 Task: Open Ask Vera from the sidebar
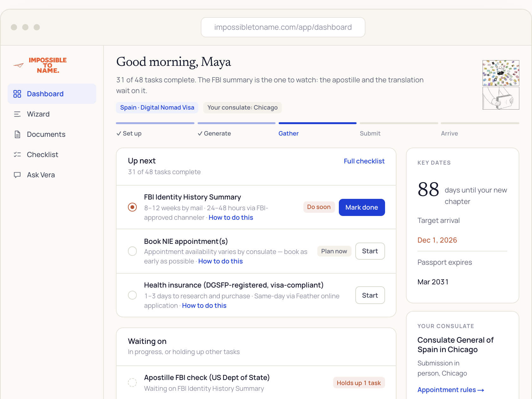click(x=52, y=175)
